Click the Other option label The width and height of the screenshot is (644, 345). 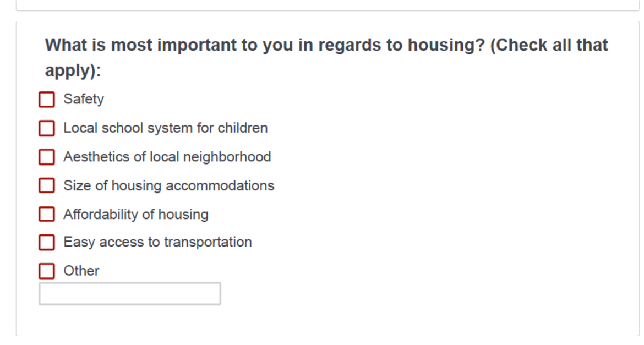81,271
